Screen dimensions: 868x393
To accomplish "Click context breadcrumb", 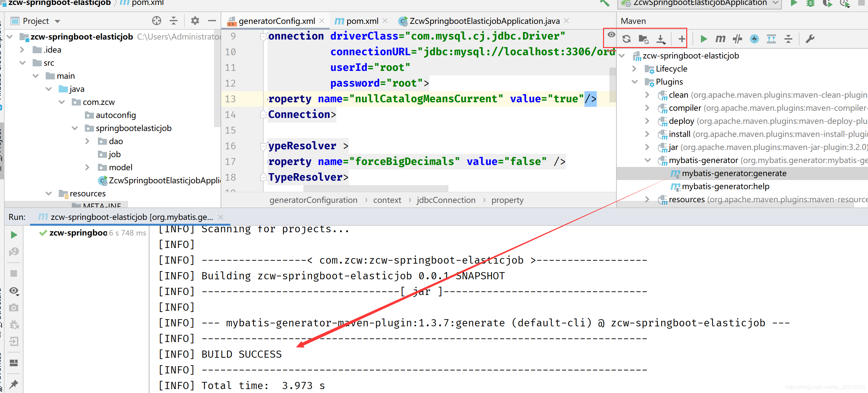I will tap(387, 200).
